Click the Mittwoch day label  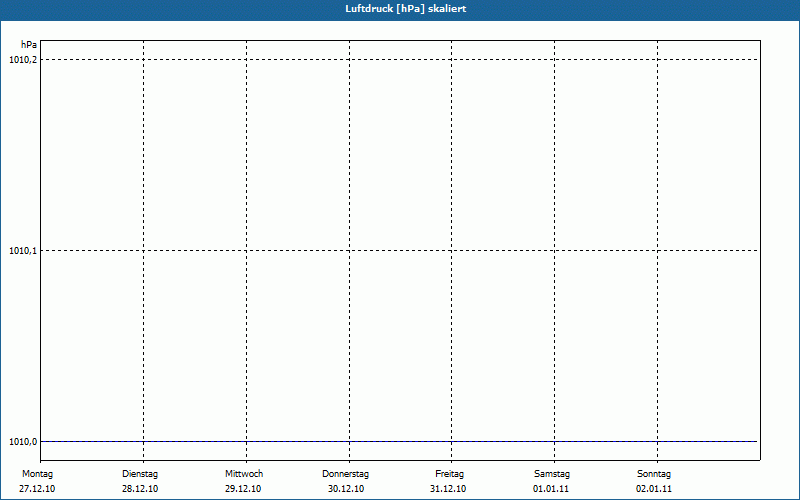[x=244, y=474]
